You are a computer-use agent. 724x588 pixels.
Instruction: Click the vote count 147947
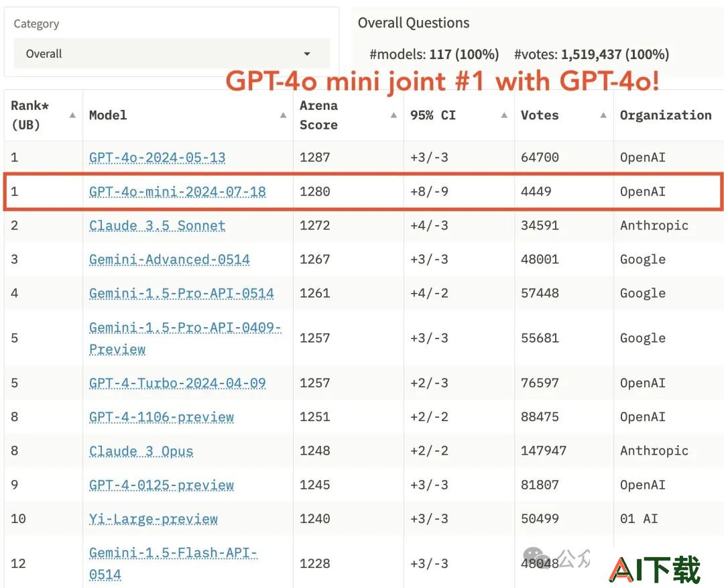tap(544, 451)
